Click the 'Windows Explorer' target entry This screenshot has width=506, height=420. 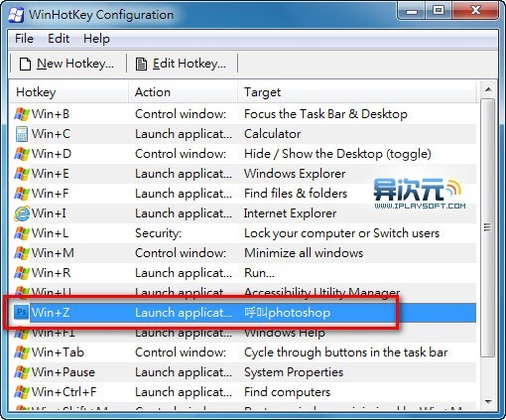(x=295, y=174)
